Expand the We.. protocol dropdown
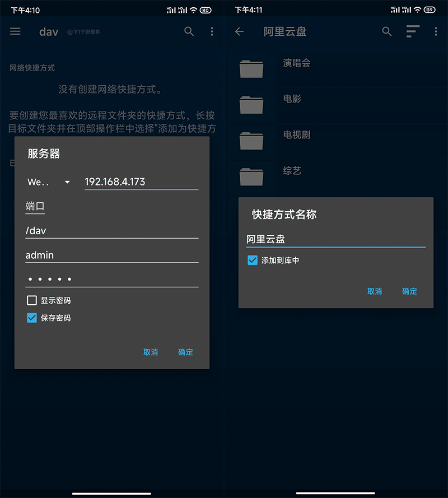 49,182
